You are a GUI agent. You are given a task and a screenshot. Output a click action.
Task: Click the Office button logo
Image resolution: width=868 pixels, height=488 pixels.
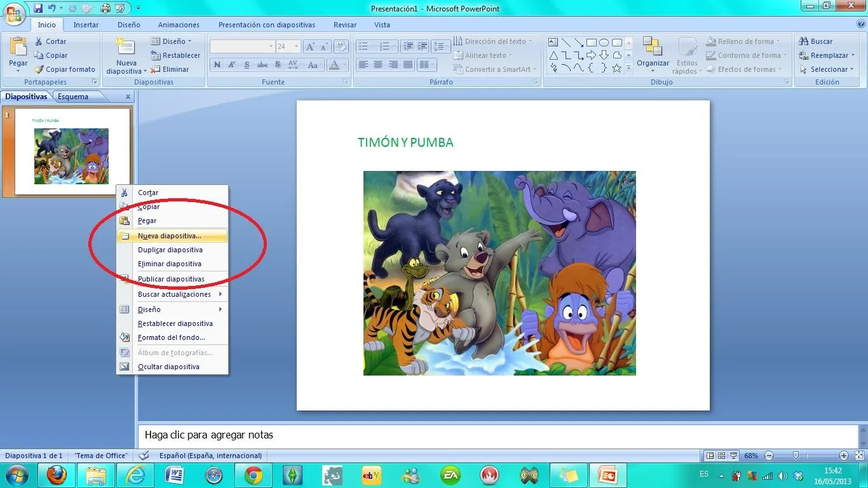(x=14, y=13)
